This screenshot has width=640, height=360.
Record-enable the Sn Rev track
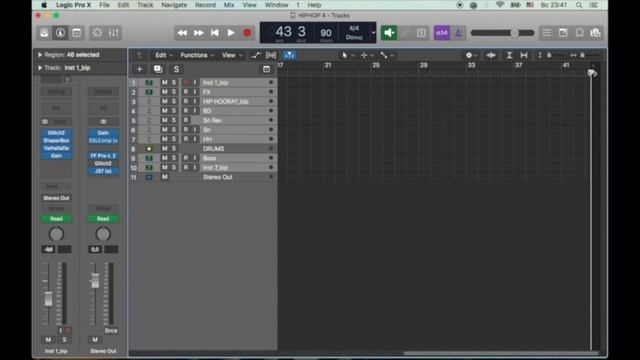tap(186, 120)
